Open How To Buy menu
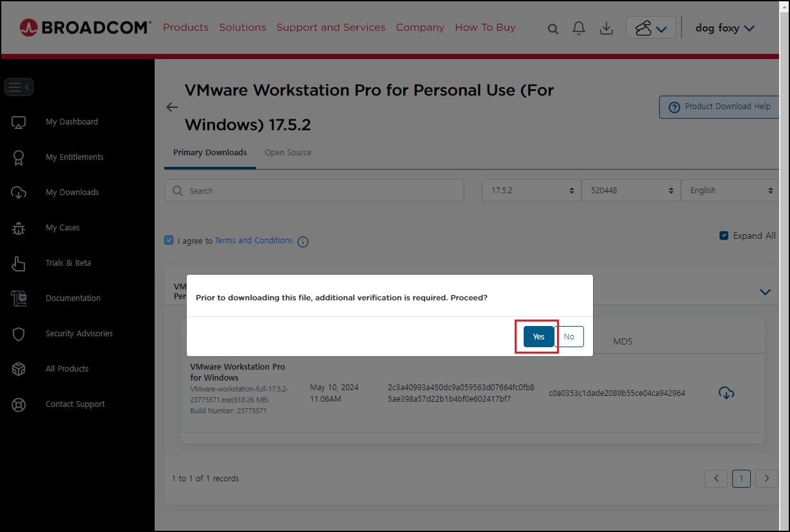Screen dimensions: 790x532 coord(485,28)
